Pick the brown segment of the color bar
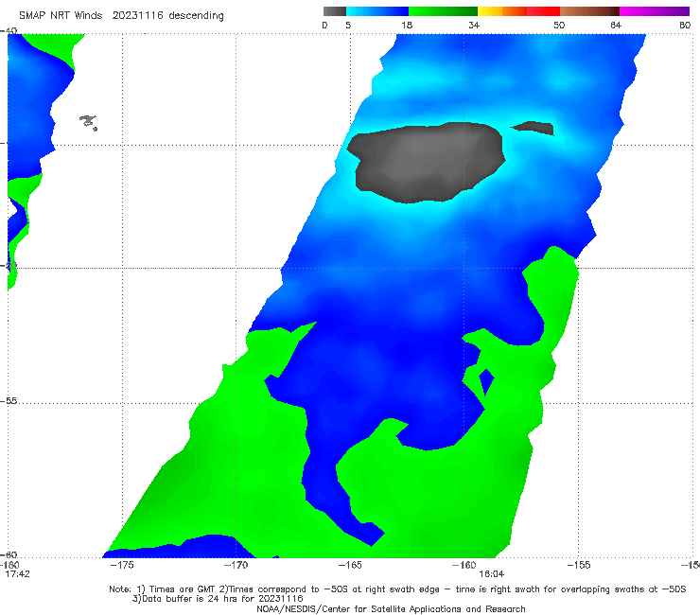700x615 pixels. click(x=589, y=11)
